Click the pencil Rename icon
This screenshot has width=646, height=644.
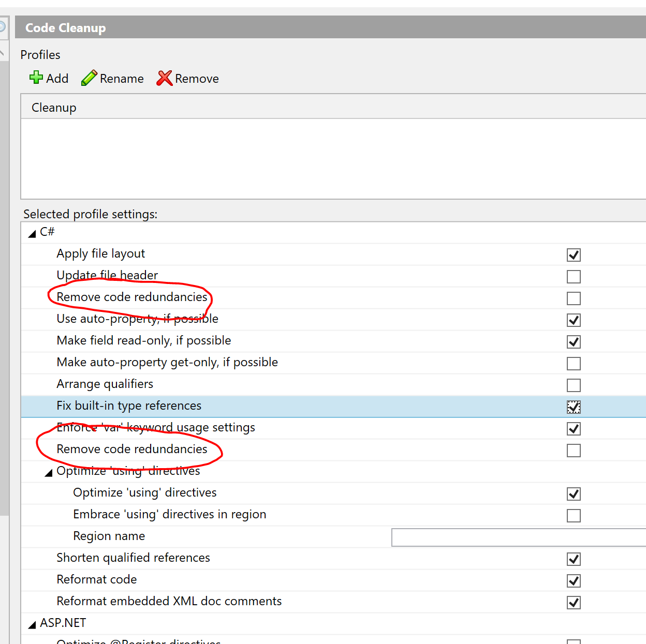coord(89,78)
